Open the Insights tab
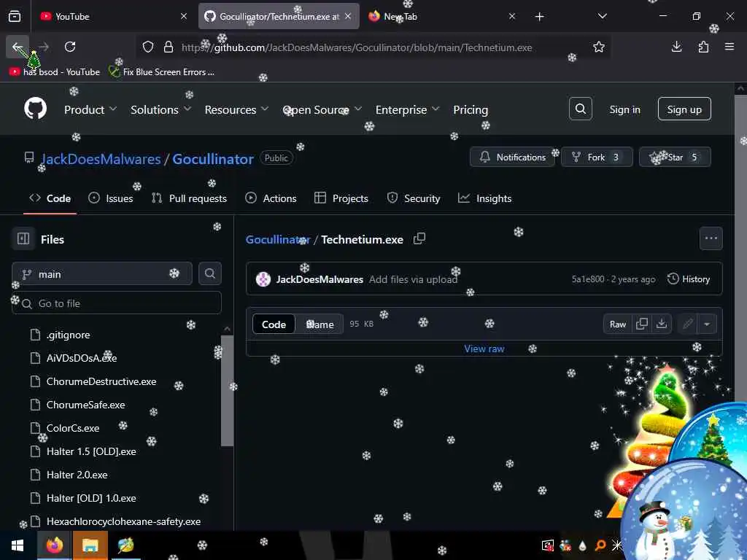 point(485,198)
